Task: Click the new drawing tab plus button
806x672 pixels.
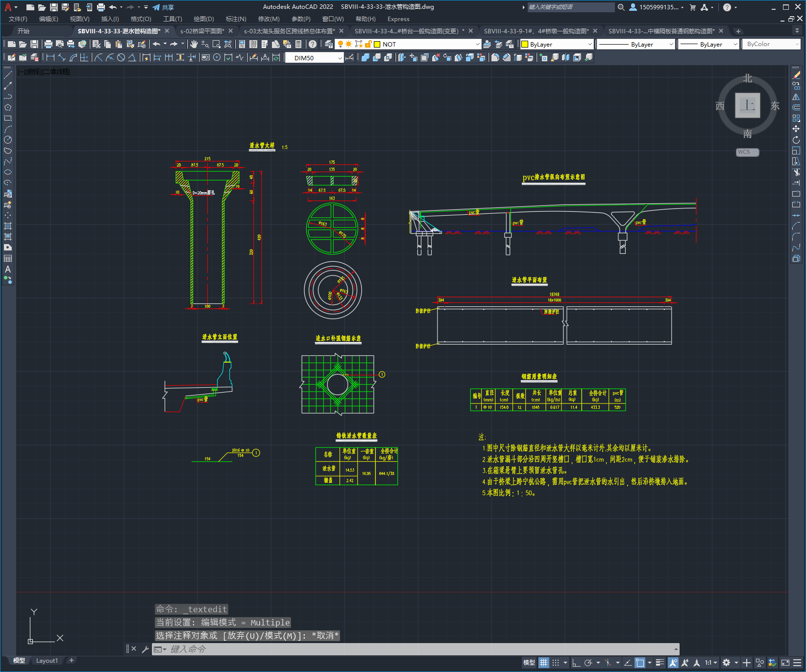Action: [x=738, y=31]
